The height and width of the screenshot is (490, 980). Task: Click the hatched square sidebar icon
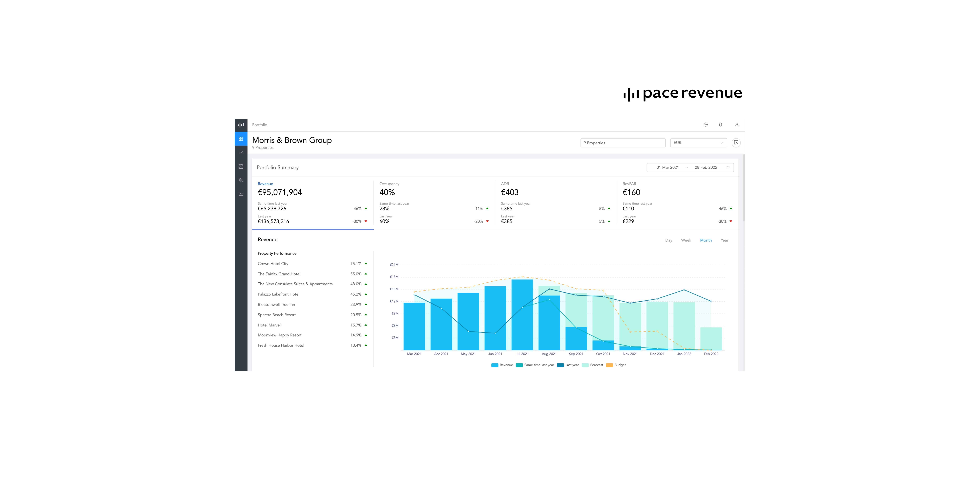coord(241,166)
